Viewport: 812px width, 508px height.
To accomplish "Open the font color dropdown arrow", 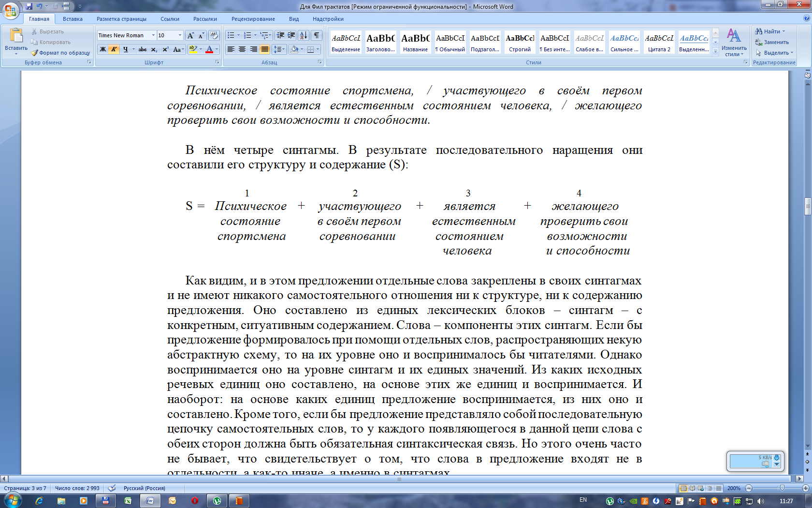I will pyautogui.click(x=217, y=49).
